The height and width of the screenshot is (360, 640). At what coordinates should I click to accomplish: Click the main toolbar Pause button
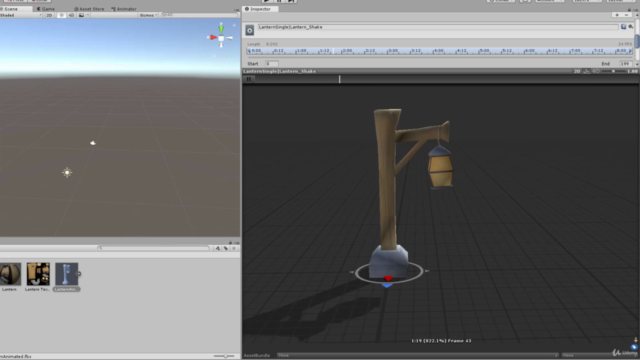tap(279, 1)
